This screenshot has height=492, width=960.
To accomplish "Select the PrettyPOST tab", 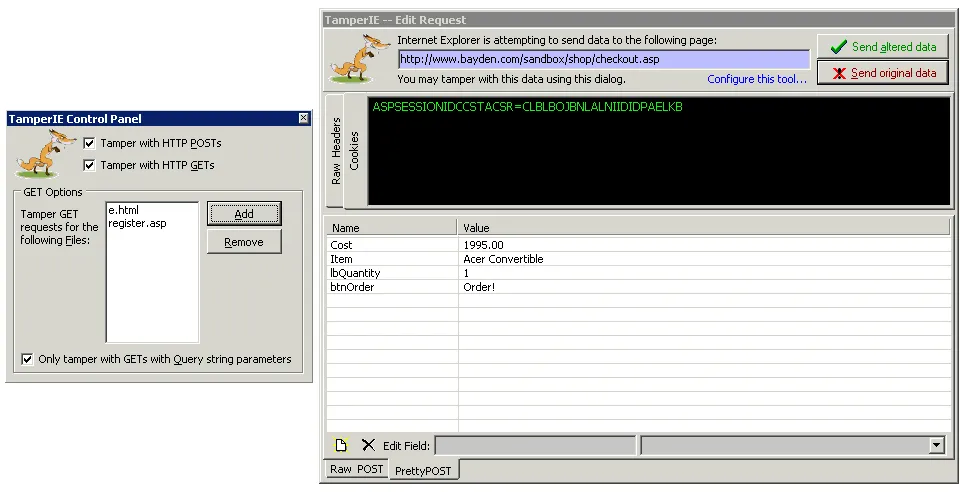I will coord(424,470).
